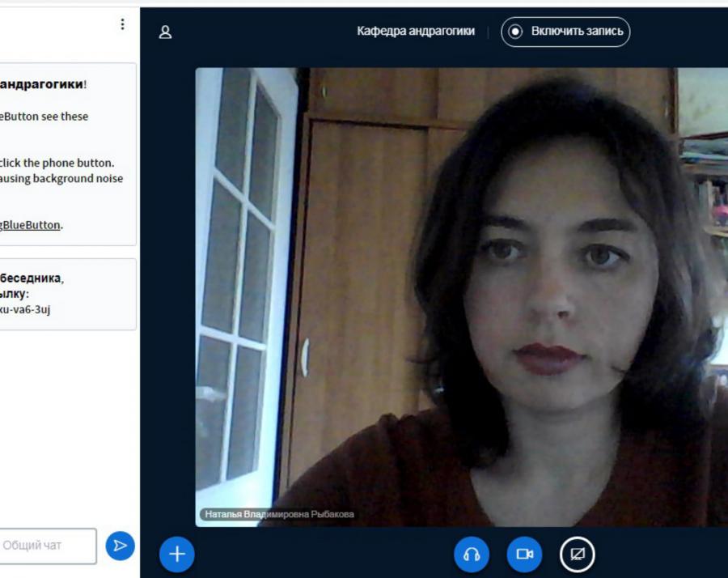
Task: Expand Наталья Владимировна Рыбакова webcam name menu
Action: 279,514
